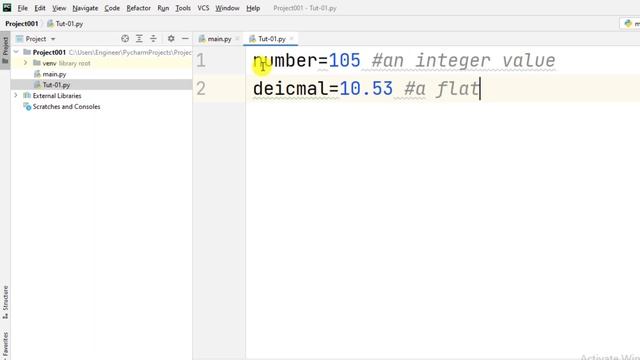Click the Collapse All icon in Project panel

[153, 38]
